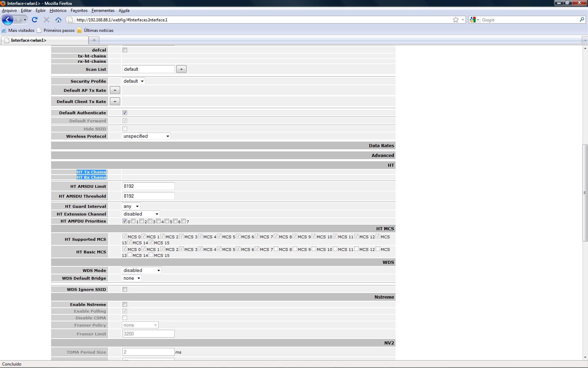Add a Scan List entry with plus button
Screen dimensions: 588x368
coord(181,69)
